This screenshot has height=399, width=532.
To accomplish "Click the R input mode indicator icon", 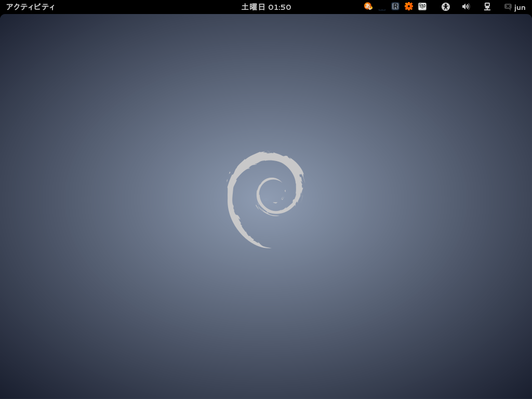I will (395, 6).
